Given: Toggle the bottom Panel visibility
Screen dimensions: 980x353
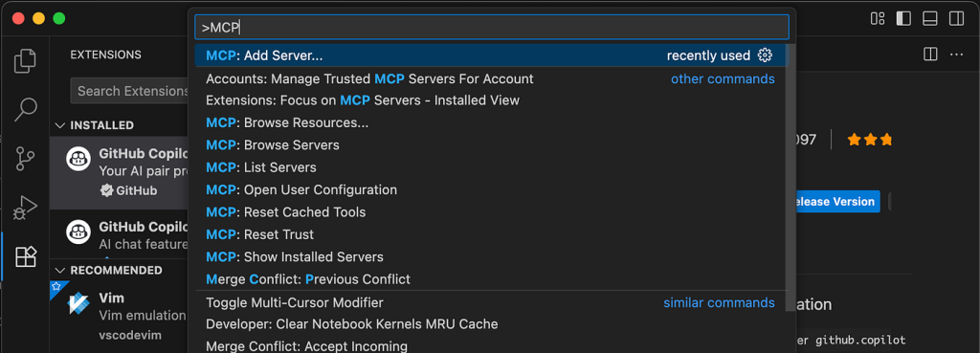Looking at the screenshot, I should pyautogui.click(x=929, y=19).
